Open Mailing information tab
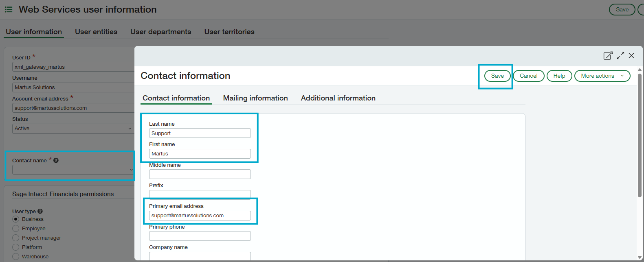Viewport: 644px width, 262px height. (x=255, y=98)
